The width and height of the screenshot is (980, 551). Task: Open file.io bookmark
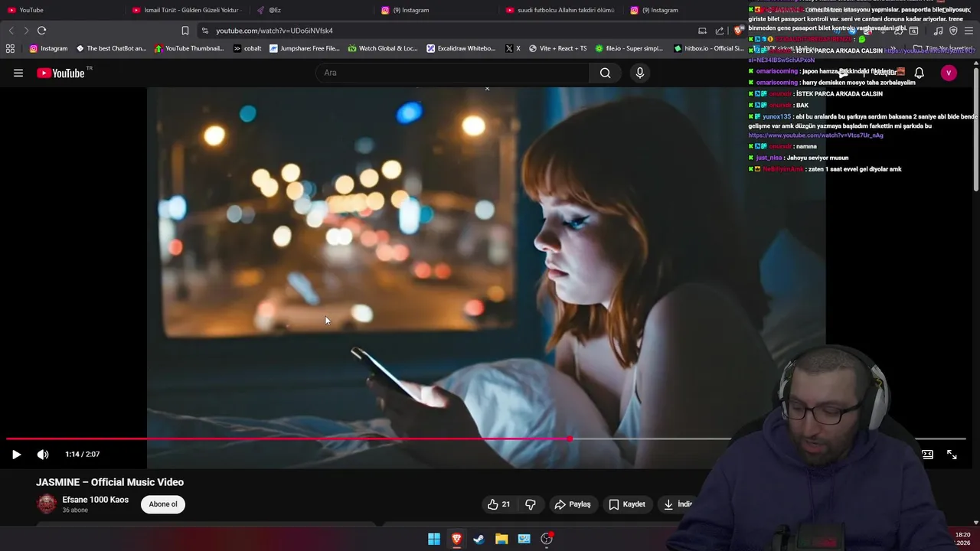click(x=629, y=48)
